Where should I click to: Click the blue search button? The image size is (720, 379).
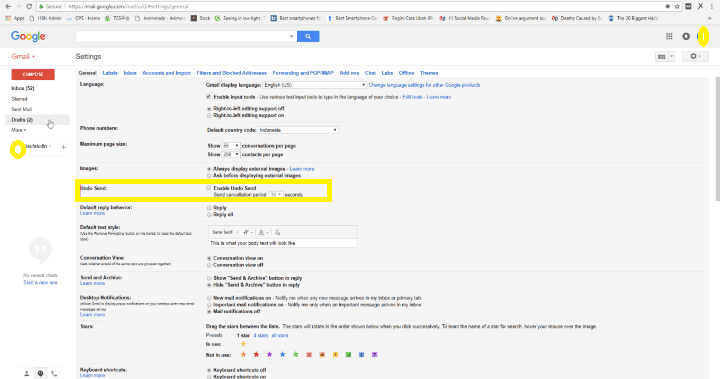tap(308, 36)
